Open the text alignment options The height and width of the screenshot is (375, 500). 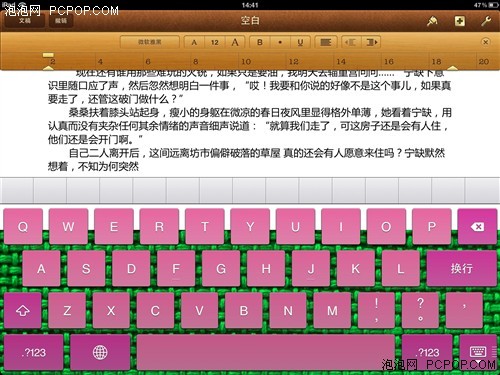pos(326,42)
